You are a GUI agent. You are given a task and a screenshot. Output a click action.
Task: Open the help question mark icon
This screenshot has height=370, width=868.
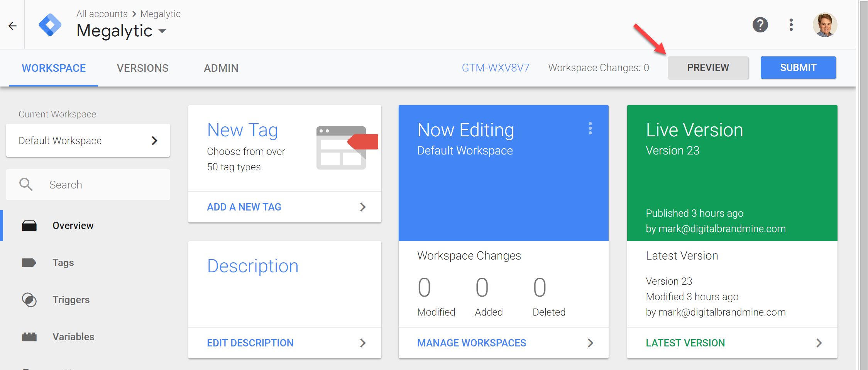pos(760,25)
